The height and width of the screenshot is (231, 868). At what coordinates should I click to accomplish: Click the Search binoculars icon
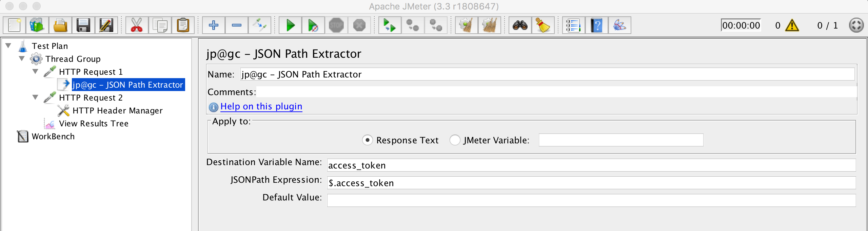point(520,25)
